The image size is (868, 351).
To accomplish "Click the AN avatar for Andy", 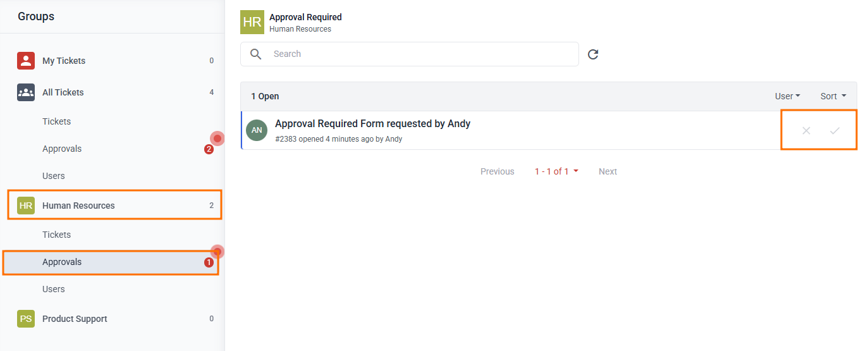I will (257, 130).
